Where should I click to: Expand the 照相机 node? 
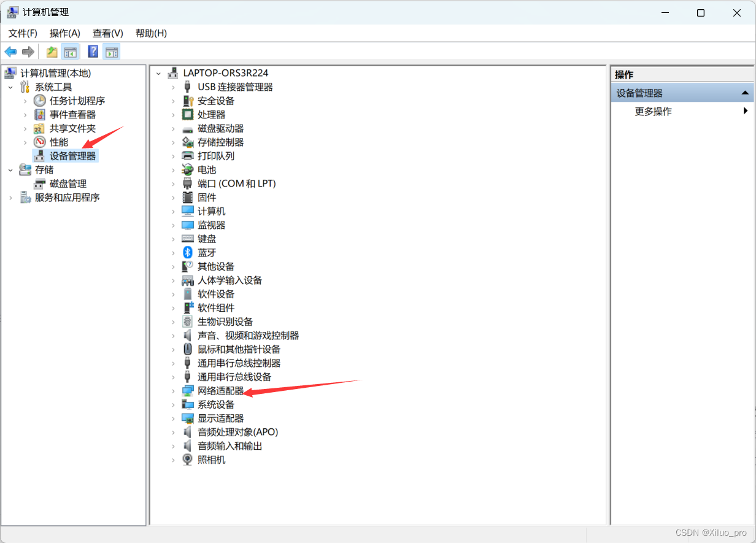(x=173, y=460)
